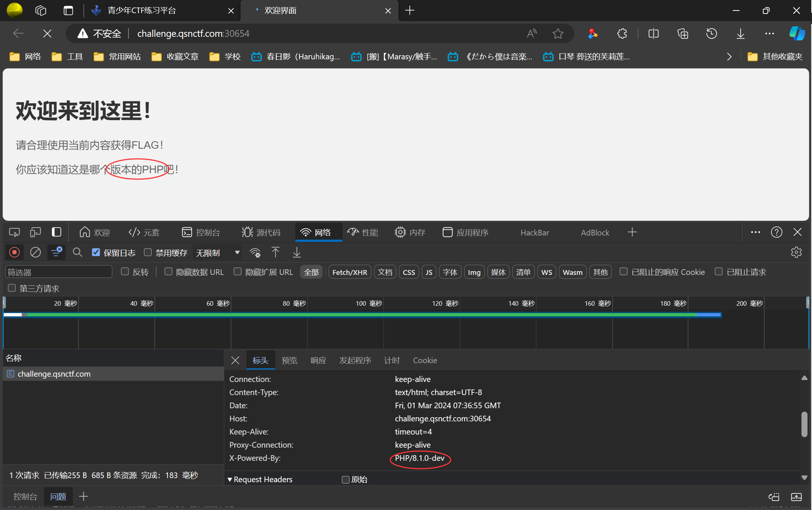Open the HackBar DevTools tab
This screenshot has width=812, height=510.
pyautogui.click(x=535, y=232)
